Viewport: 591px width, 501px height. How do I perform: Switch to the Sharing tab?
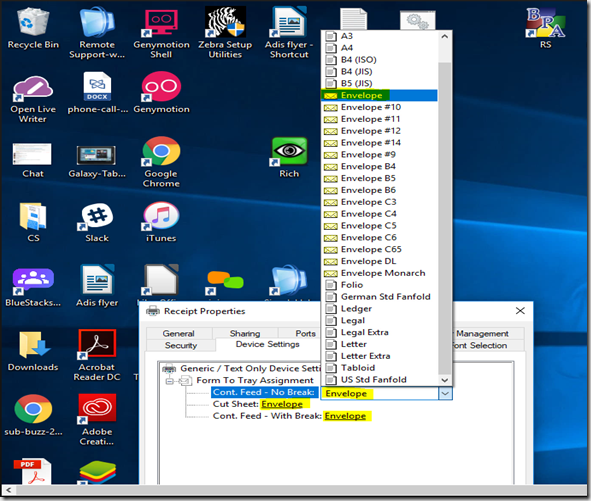245,334
